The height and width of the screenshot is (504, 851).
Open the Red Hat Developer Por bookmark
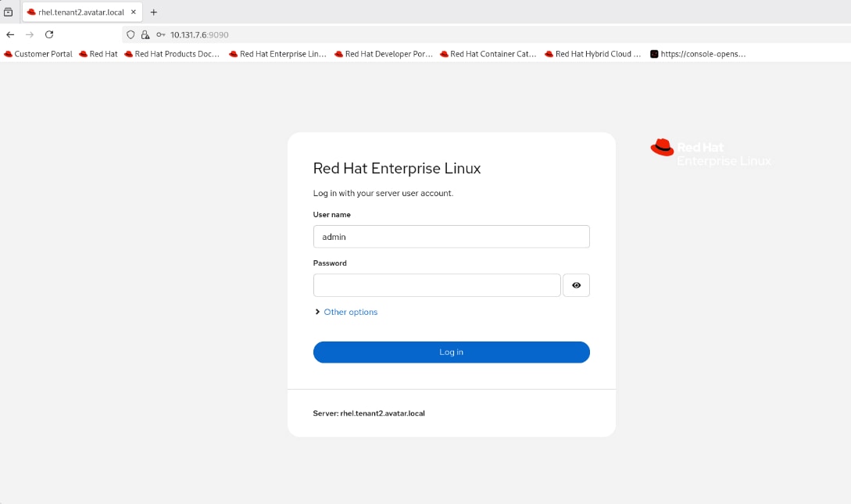383,54
